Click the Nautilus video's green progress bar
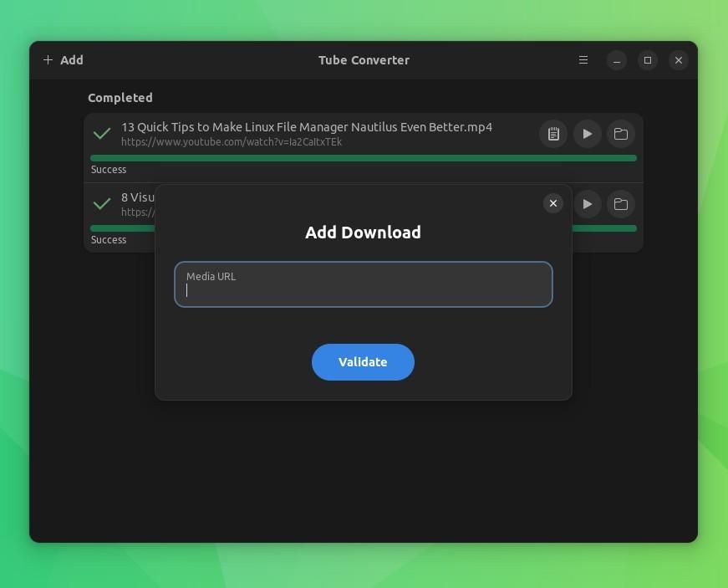The image size is (728, 588). 363,157
